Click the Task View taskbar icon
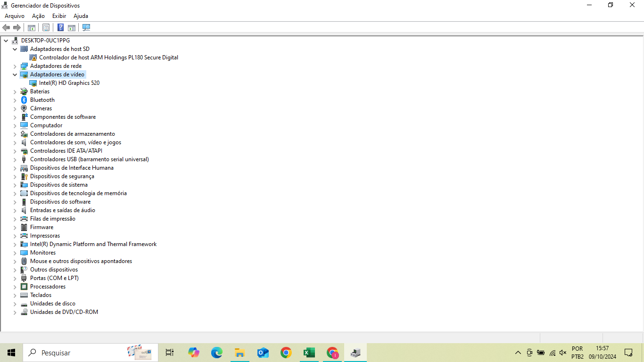The height and width of the screenshot is (362, 644). point(170,353)
